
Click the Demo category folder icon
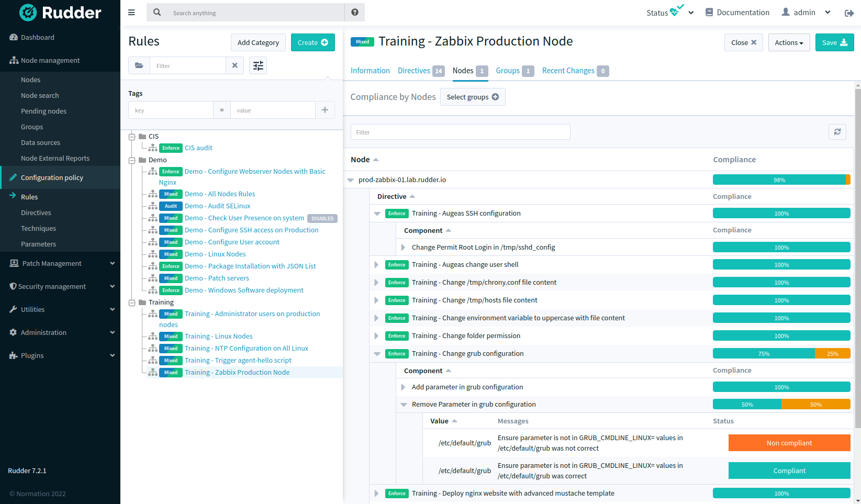coord(142,160)
